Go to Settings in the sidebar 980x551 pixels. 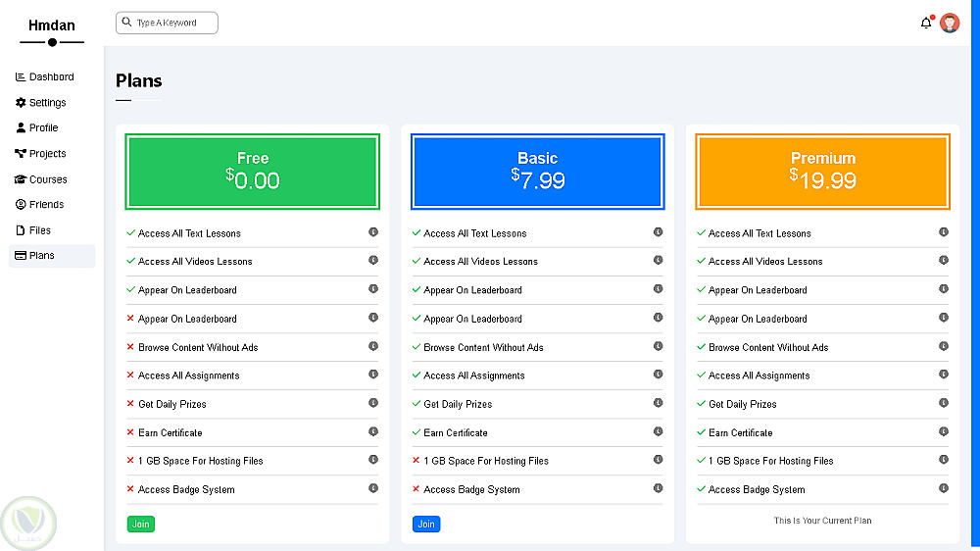(x=47, y=102)
